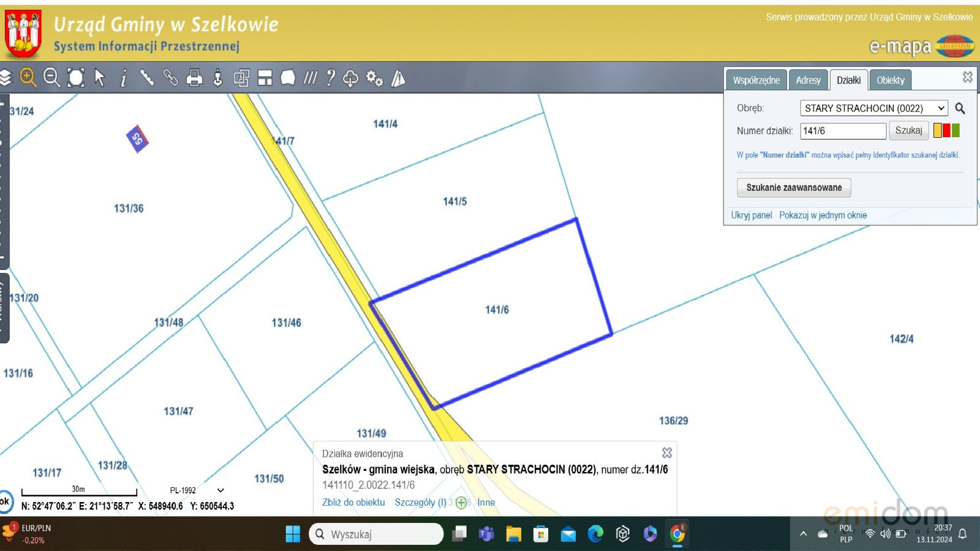Open Szukanie zaawansowane
980x551 pixels.
(794, 187)
